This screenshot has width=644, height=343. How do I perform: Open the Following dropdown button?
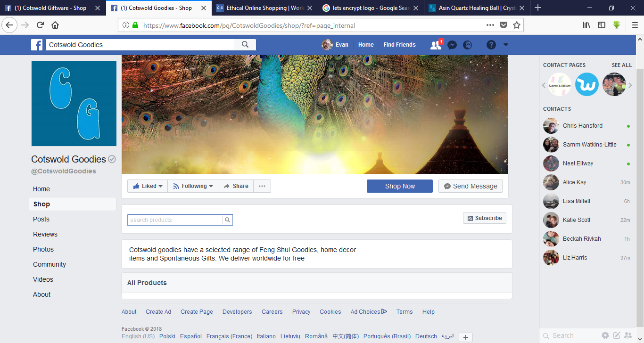click(x=193, y=186)
